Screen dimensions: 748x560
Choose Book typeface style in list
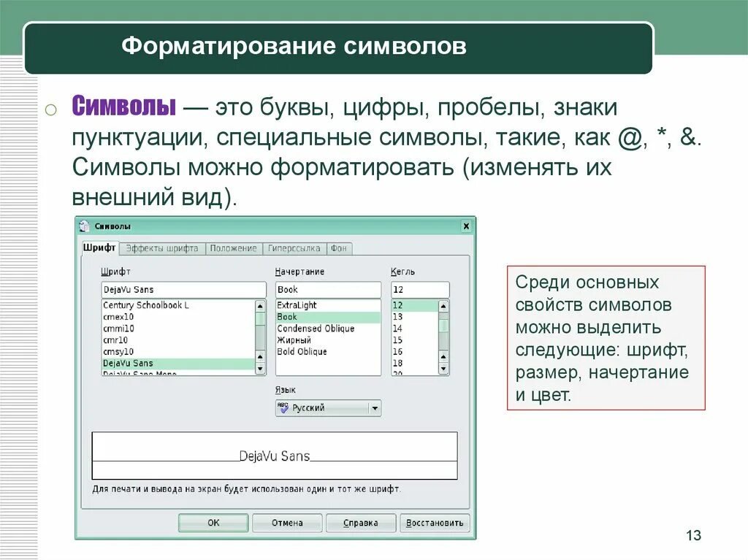pos(328,317)
